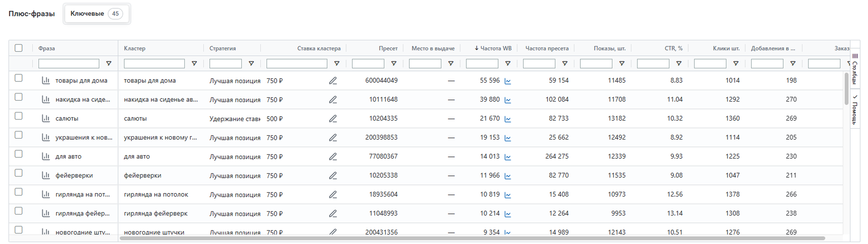Viewport: 868px width, 244px height.
Task: Check the товары для дома row
Action: (x=19, y=78)
